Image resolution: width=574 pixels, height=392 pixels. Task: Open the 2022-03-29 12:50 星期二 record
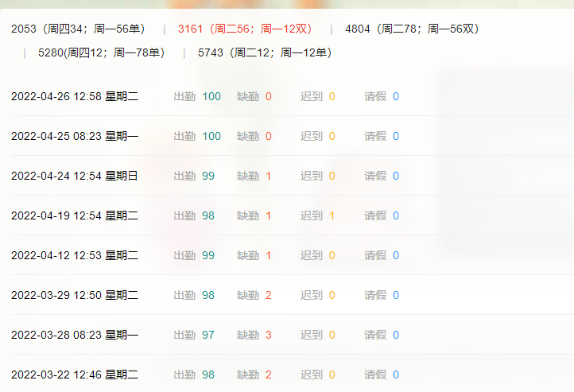tap(75, 295)
